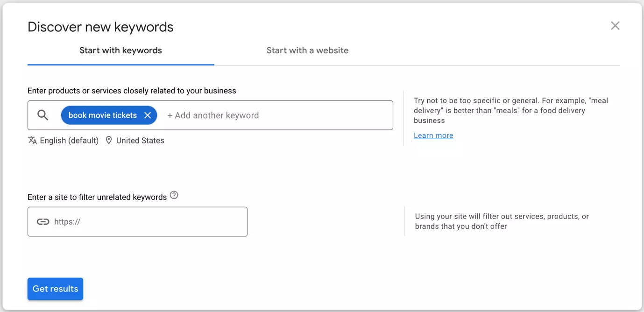Screen dimensions: 644x312
Task: Switch to the Start with keywords tab
Action: click(x=120, y=50)
